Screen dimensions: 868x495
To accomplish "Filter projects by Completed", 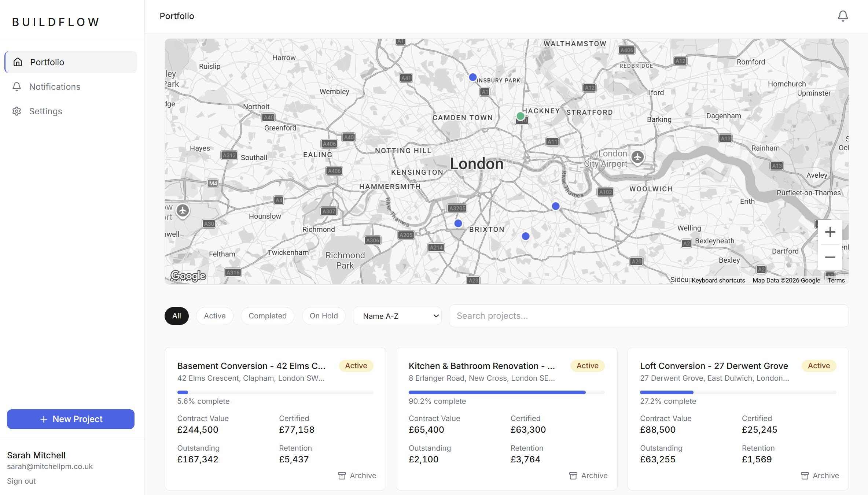I will [x=268, y=316].
